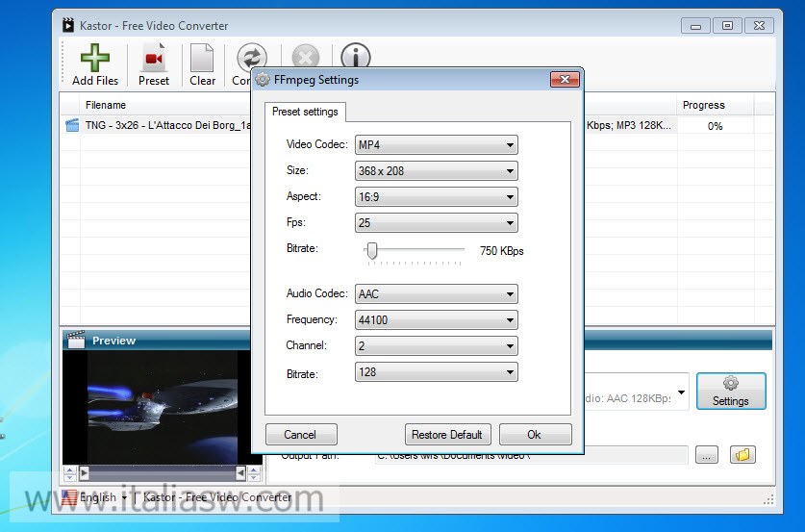Image resolution: width=805 pixels, height=532 pixels.
Task: Click the Enterprise starship preview thumbnail
Action: (x=163, y=407)
